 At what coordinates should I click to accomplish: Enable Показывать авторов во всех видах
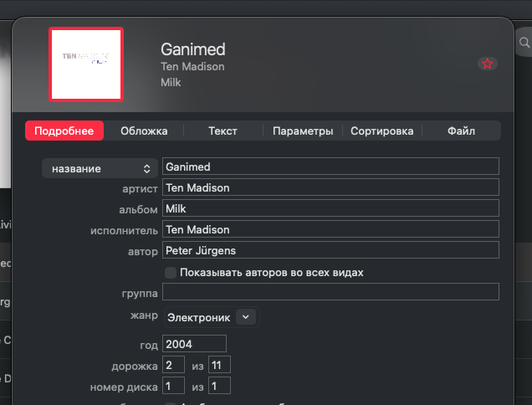[x=171, y=272]
